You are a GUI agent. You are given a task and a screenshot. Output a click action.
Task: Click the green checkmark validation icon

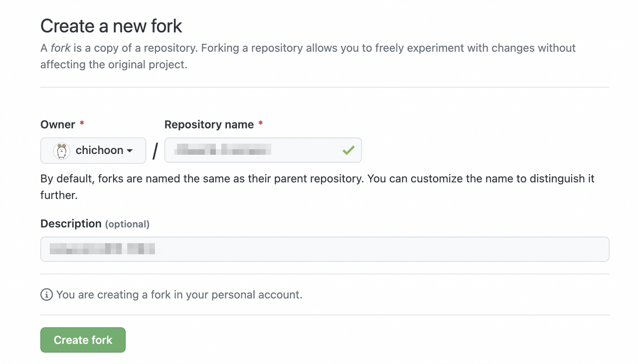(x=348, y=150)
